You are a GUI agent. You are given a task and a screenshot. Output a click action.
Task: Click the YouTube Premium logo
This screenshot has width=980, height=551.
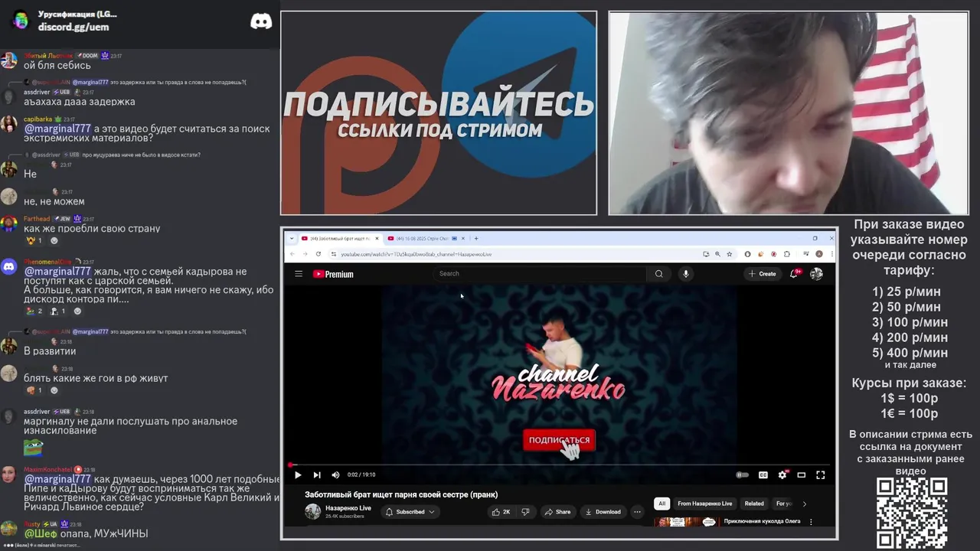click(x=333, y=274)
